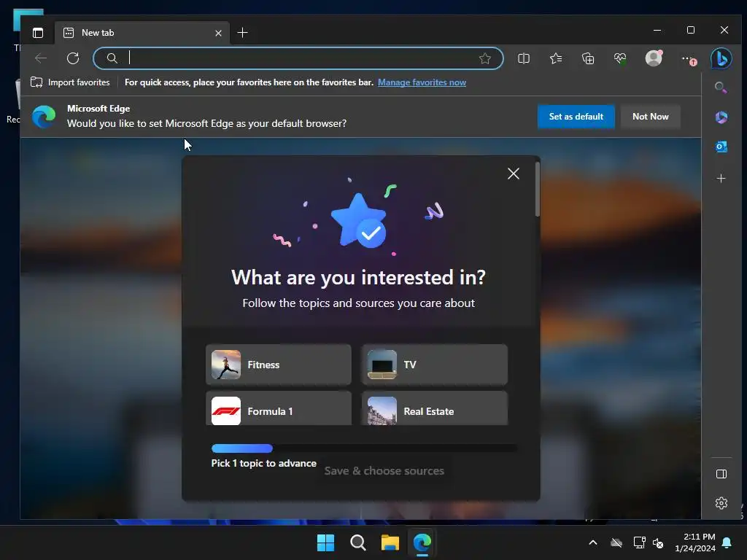
Task: Add this page to favorites star
Action: 485,58
